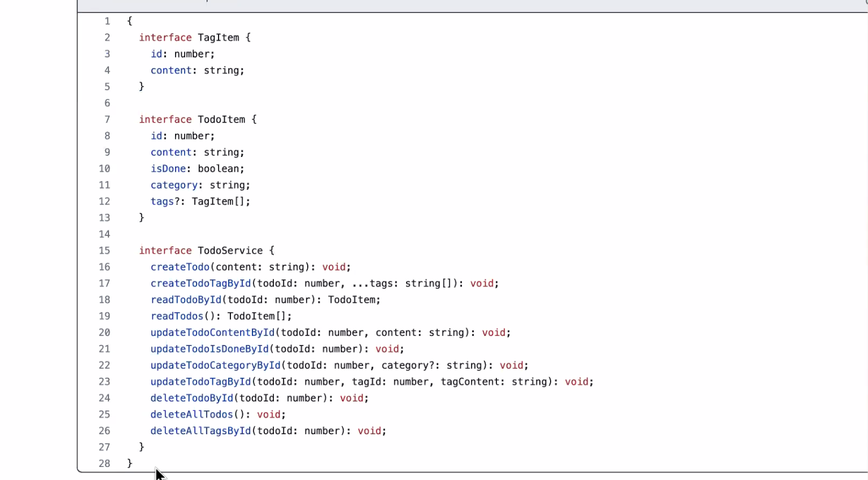Click line number 20 in the gutter

coord(104,333)
